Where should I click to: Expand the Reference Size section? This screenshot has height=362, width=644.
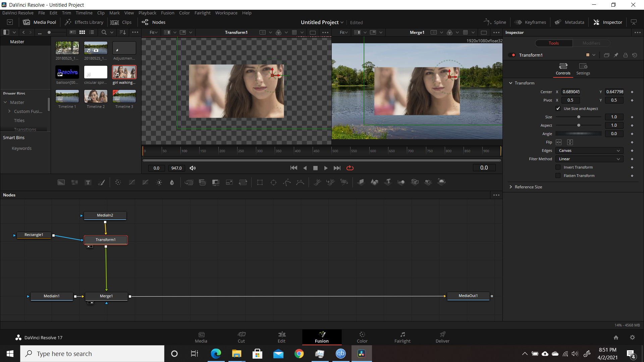[511, 187]
